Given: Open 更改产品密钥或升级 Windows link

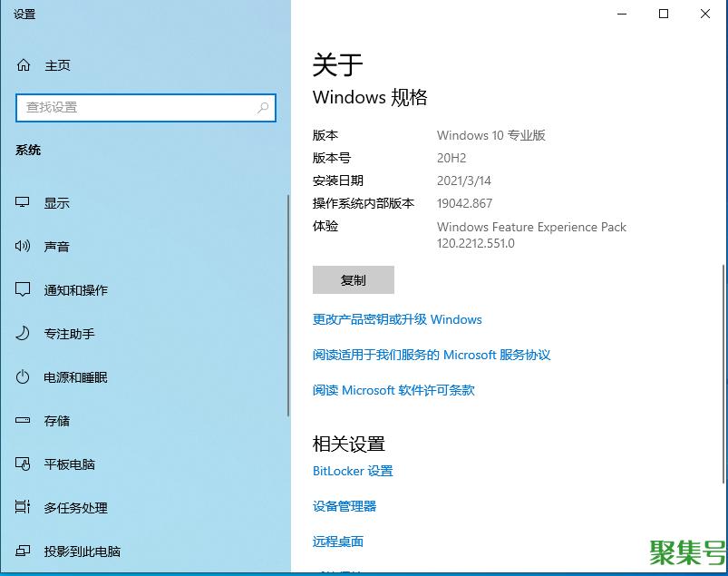Looking at the screenshot, I should tap(397, 319).
